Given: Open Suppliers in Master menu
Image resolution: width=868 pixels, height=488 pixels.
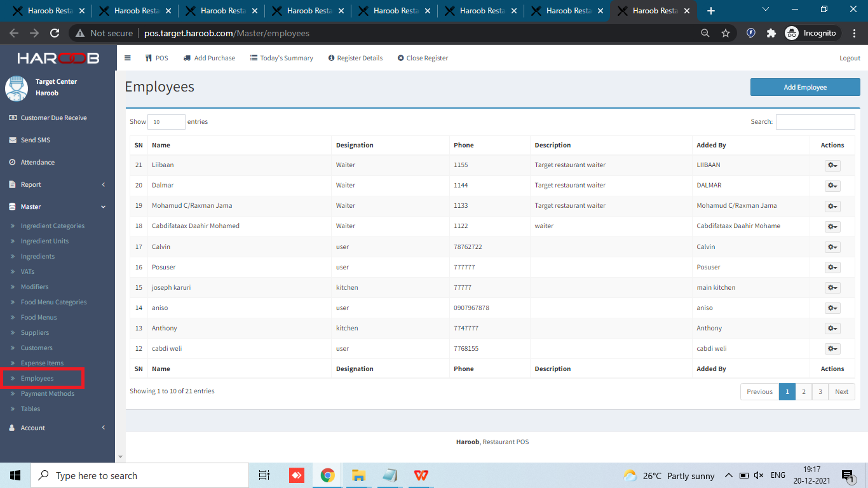Looking at the screenshot, I should tap(35, 332).
